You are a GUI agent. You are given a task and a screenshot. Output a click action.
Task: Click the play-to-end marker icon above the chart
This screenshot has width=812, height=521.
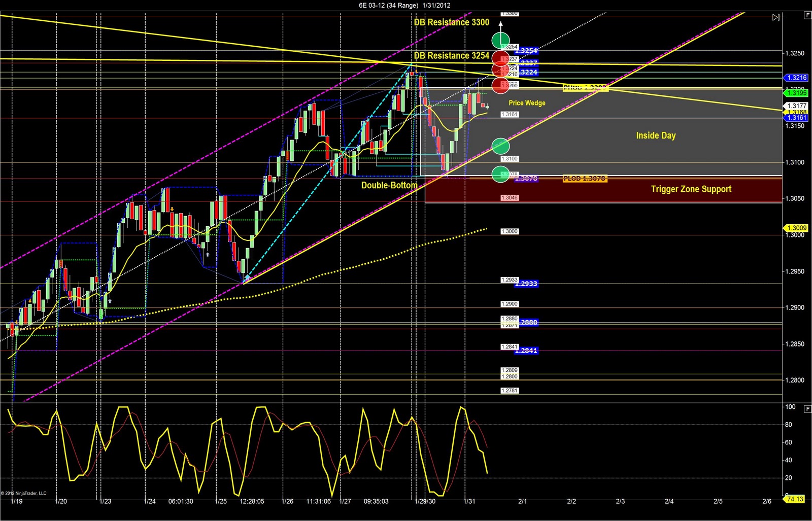pos(776,17)
